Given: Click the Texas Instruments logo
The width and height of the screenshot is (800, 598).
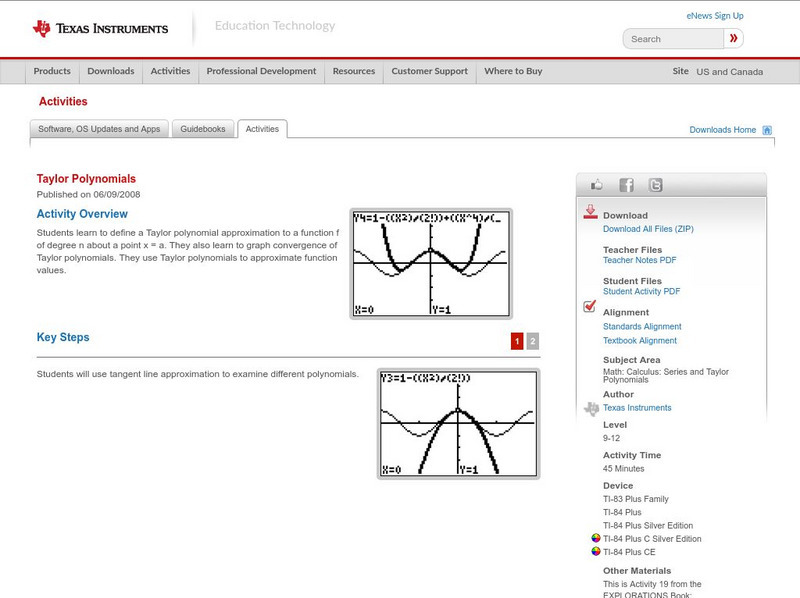Looking at the screenshot, I should [100, 29].
